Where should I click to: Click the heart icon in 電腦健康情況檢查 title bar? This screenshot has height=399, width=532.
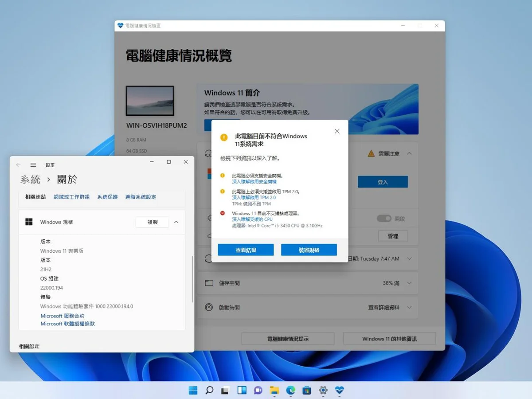tap(120, 26)
